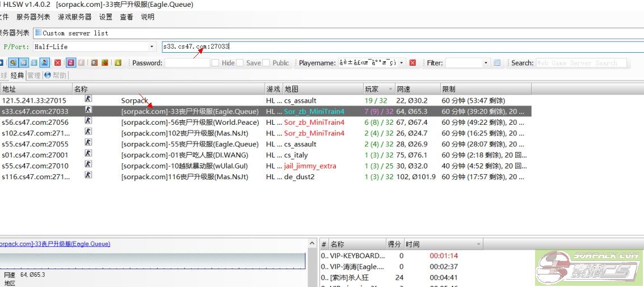This screenshot has height=287, width=644.
Task: Open the 说明 menu
Action: tap(148, 17)
